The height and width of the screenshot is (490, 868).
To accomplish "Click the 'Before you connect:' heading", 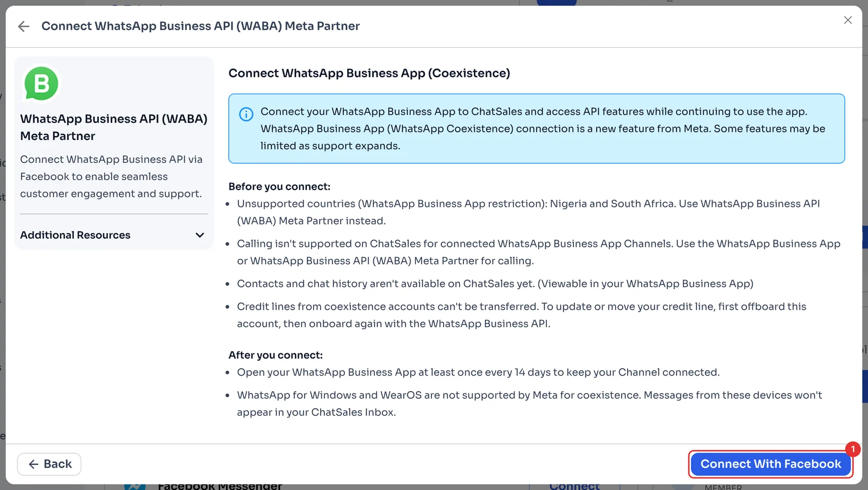I will [279, 187].
